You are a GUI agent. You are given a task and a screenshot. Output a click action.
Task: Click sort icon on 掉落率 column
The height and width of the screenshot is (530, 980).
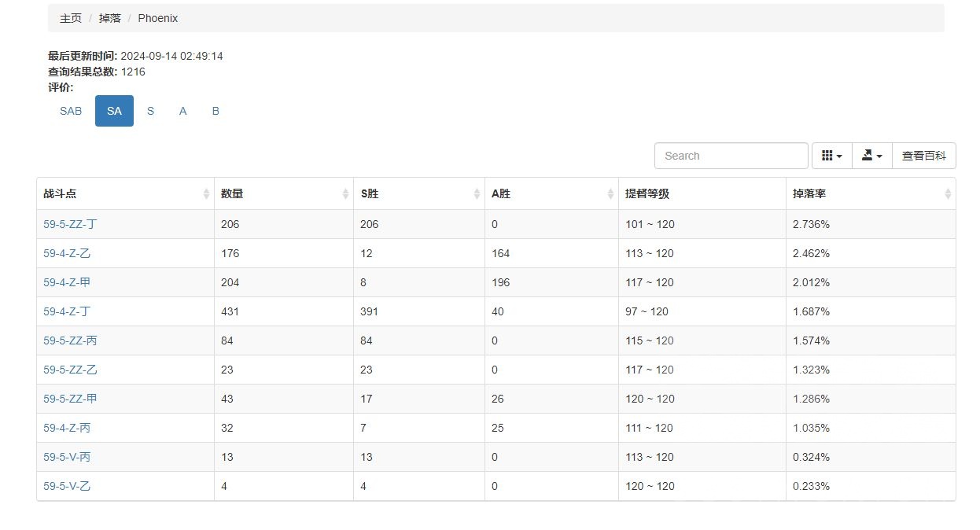pos(947,193)
